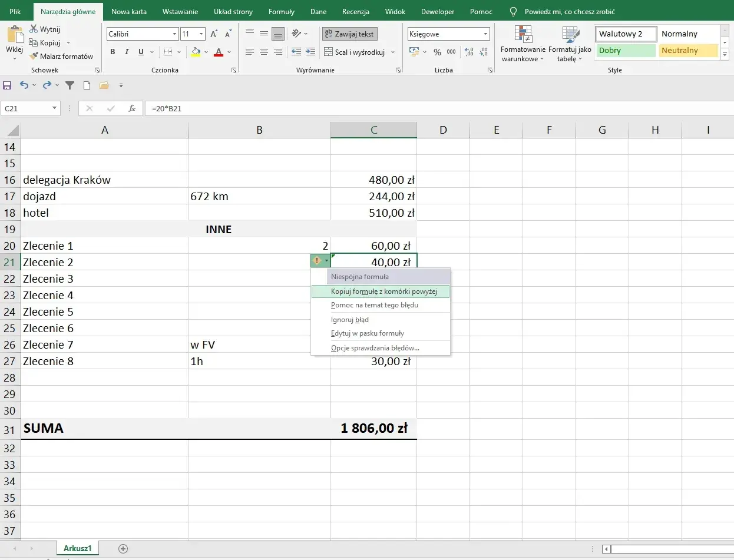Open fill color yellow bucket swatch

tap(196, 52)
